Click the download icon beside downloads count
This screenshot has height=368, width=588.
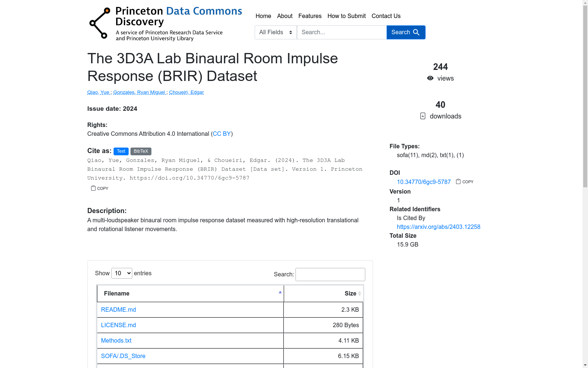tap(423, 116)
